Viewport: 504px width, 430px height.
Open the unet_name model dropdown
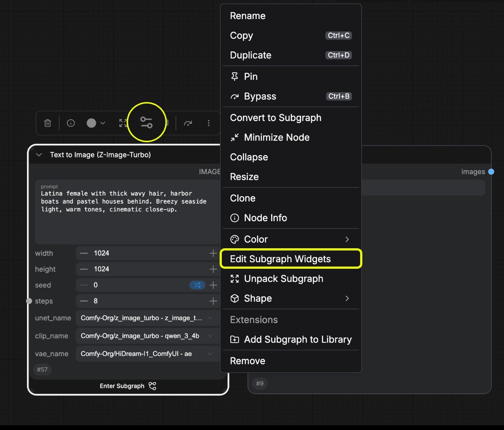click(148, 318)
